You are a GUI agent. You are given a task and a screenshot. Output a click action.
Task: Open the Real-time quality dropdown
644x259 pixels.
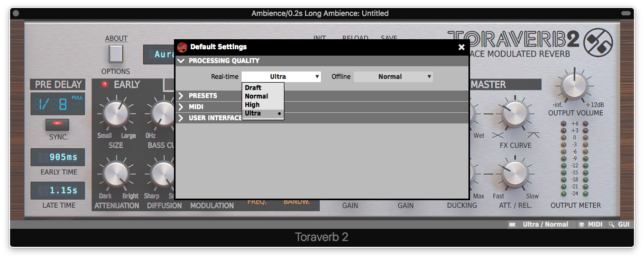coord(281,77)
